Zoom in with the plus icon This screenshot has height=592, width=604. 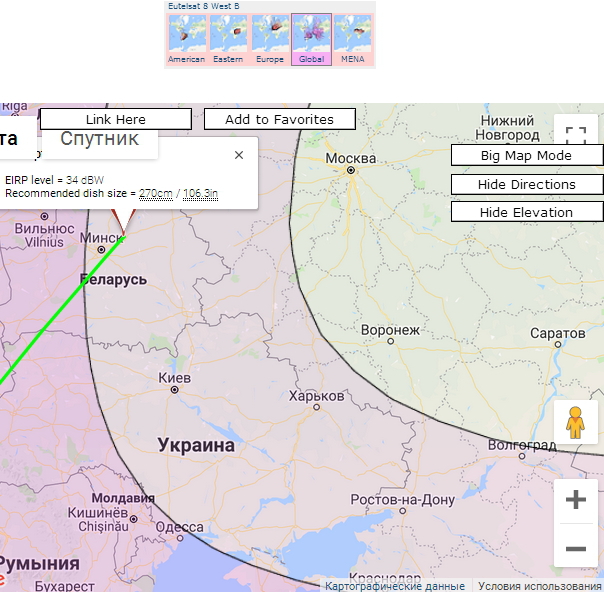tap(576, 500)
